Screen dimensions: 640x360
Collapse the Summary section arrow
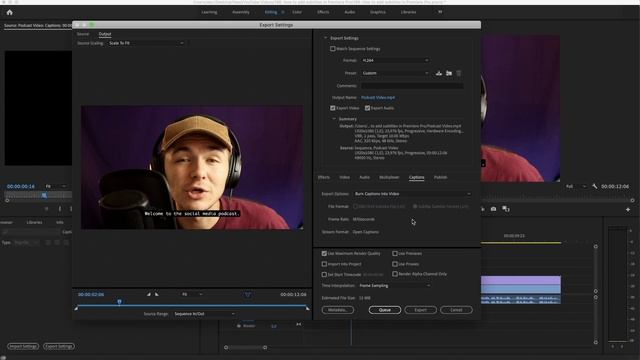334,119
